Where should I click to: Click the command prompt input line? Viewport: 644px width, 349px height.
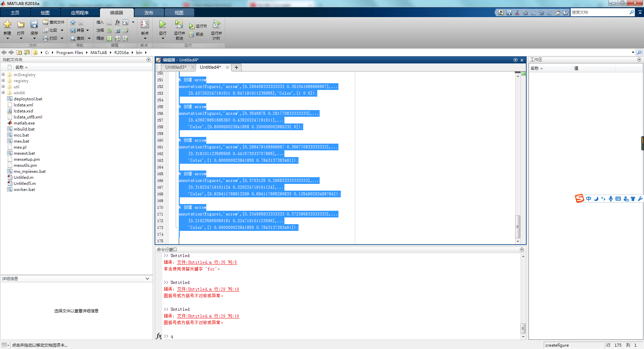coord(342,336)
